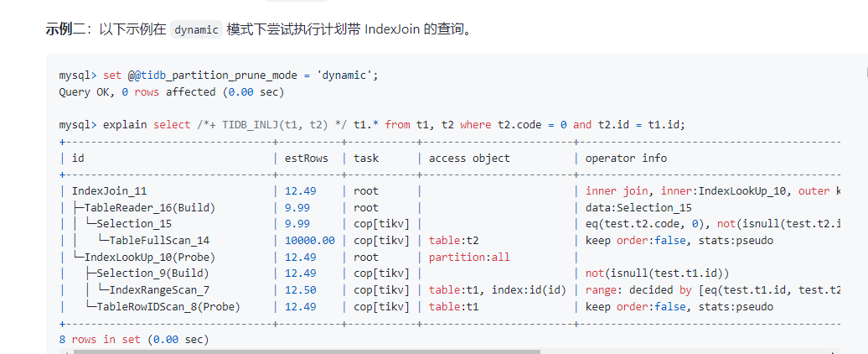The width and height of the screenshot is (868, 354).
Task: Click the inline code word dynamic
Action: [x=196, y=30]
